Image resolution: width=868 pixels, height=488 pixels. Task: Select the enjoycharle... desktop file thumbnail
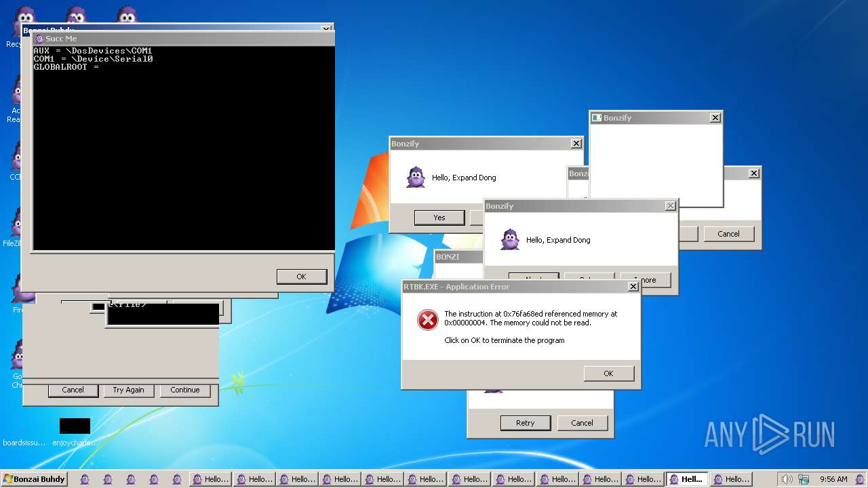click(75, 426)
